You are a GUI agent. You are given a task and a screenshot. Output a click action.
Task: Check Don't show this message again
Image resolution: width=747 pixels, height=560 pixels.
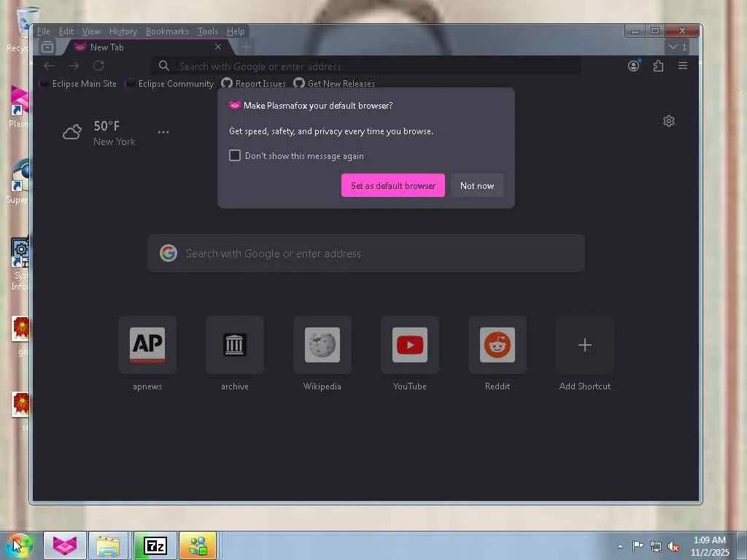[x=235, y=156]
